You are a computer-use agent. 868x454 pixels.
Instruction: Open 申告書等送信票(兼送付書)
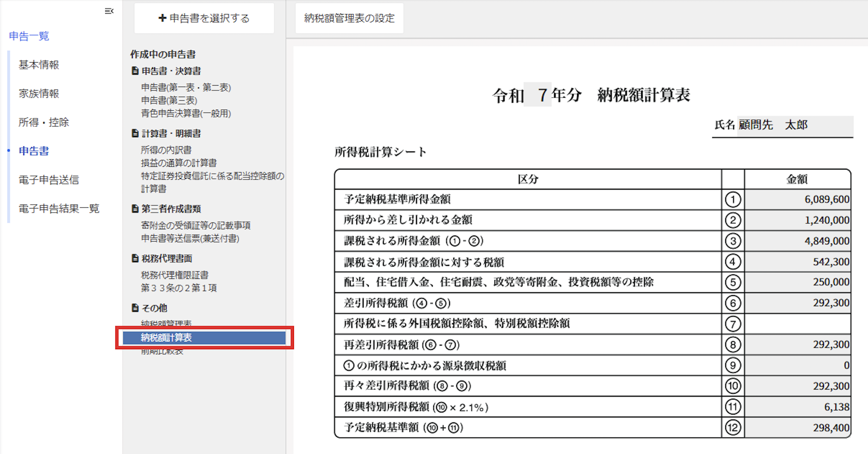coord(190,238)
